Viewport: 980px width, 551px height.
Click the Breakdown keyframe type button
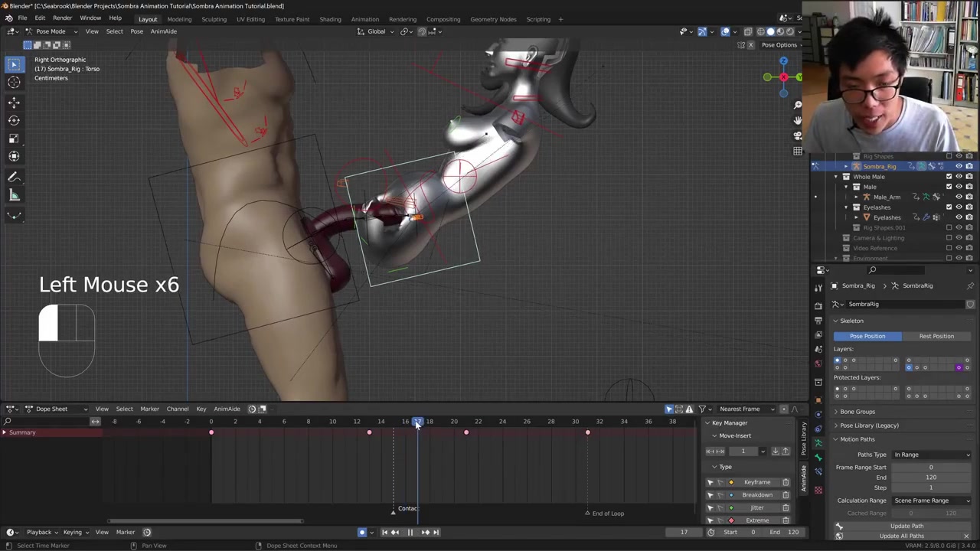tap(756, 495)
